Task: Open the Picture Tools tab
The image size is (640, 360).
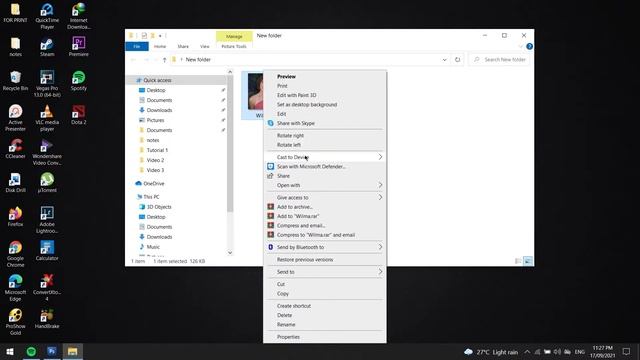Action: [234, 47]
